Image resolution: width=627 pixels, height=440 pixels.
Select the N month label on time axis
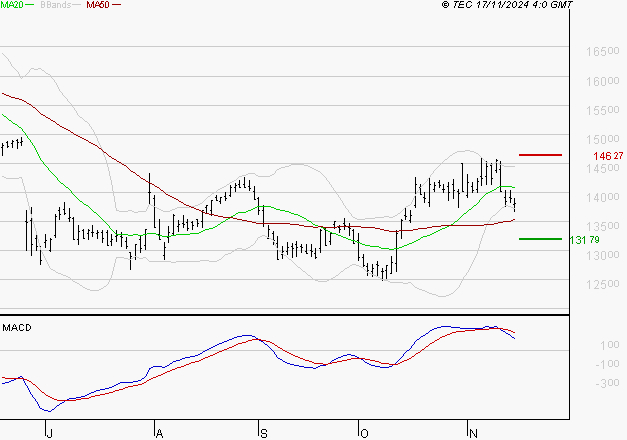[471, 432]
